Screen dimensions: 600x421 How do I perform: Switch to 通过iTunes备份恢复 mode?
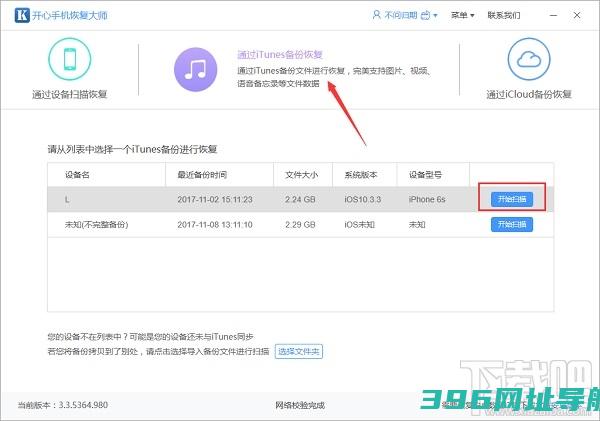click(x=280, y=54)
